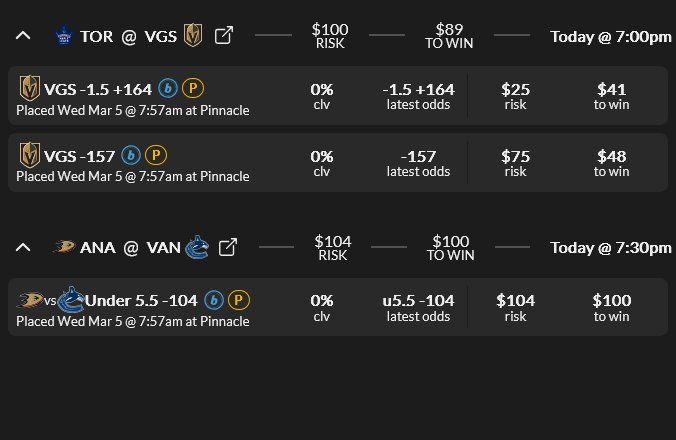Click yellow 'P' Pinnacle badge on VGS -157
676x440 pixels.
(x=155, y=155)
